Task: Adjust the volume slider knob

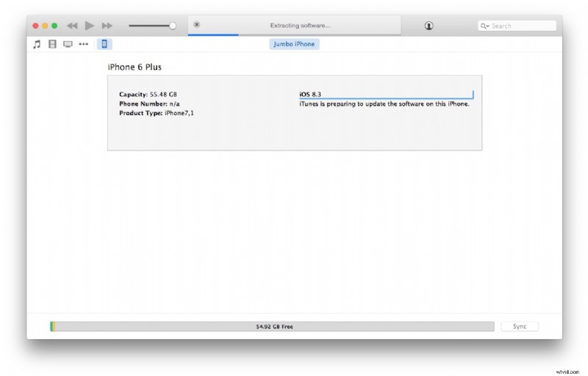Action: (173, 26)
